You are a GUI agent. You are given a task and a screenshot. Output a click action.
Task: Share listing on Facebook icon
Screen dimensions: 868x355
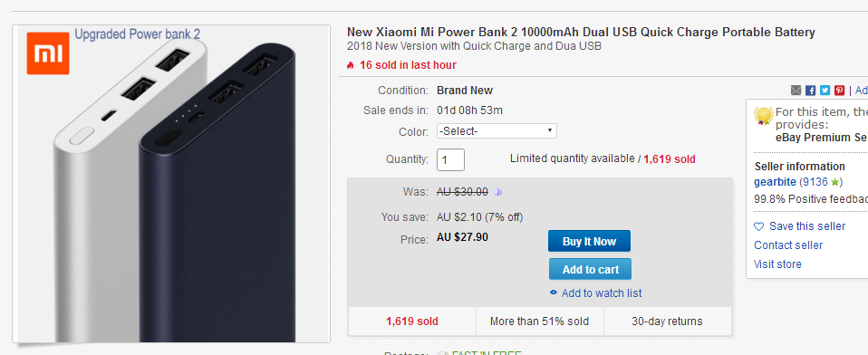(810, 91)
